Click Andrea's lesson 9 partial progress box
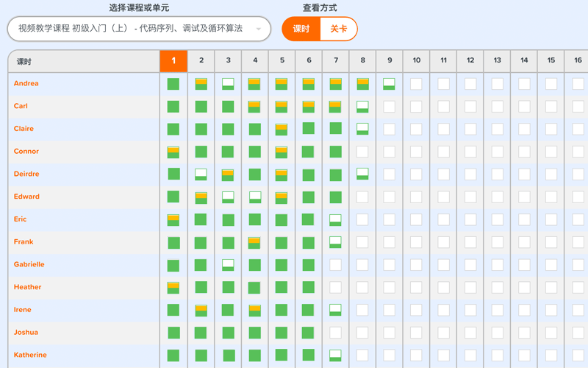This screenshot has width=588, height=368. [x=389, y=84]
